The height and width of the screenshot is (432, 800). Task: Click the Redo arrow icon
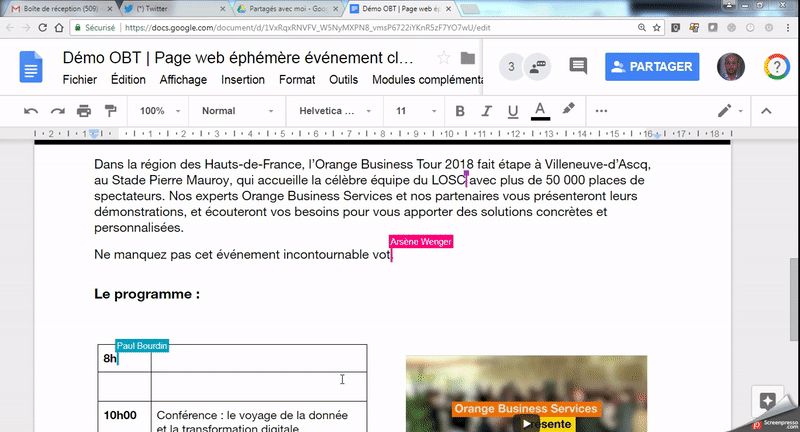point(58,111)
